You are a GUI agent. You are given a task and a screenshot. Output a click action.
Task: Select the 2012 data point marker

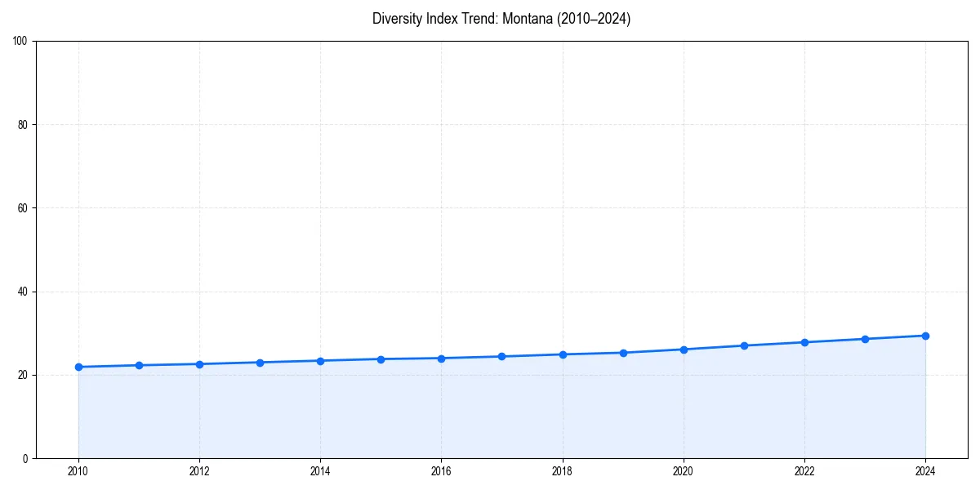point(198,363)
